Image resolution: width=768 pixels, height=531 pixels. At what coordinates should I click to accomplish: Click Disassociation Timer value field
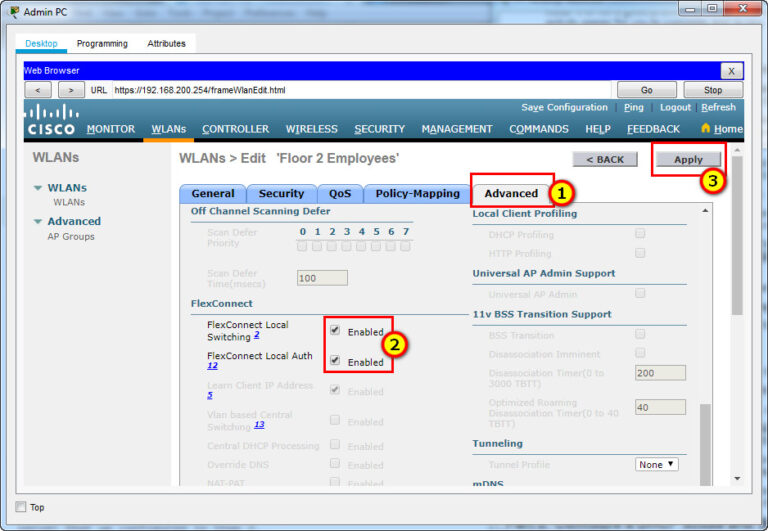(x=660, y=373)
